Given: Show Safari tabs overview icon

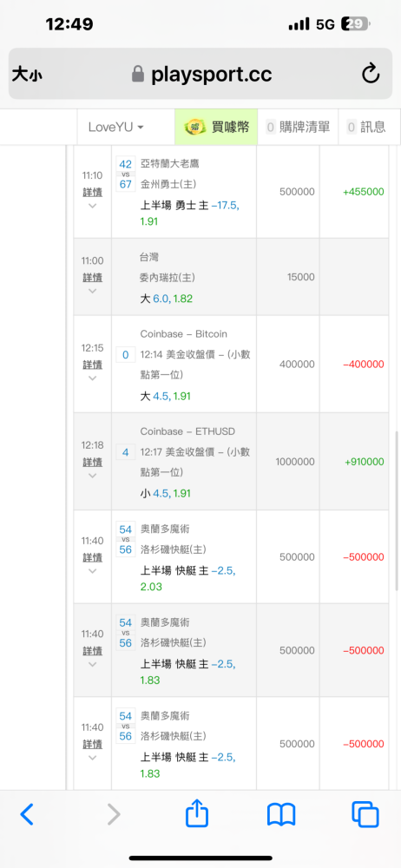Looking at the screenshot, I should [x=365, y=814].
